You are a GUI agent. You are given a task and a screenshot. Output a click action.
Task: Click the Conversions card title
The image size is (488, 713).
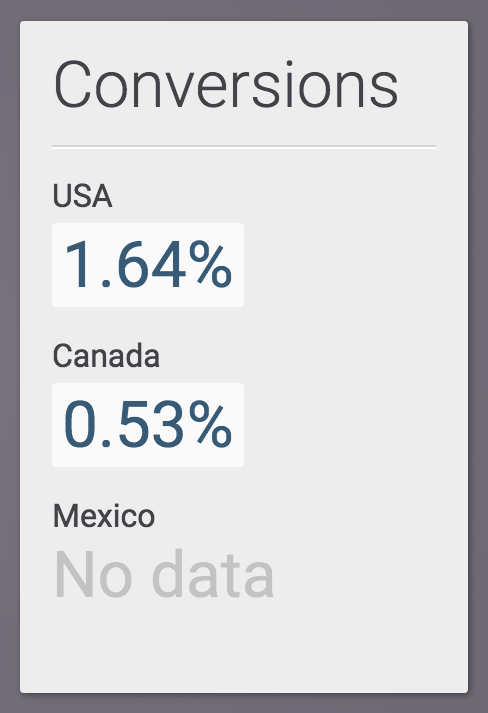pyautogui.click(x=226, y=85)
